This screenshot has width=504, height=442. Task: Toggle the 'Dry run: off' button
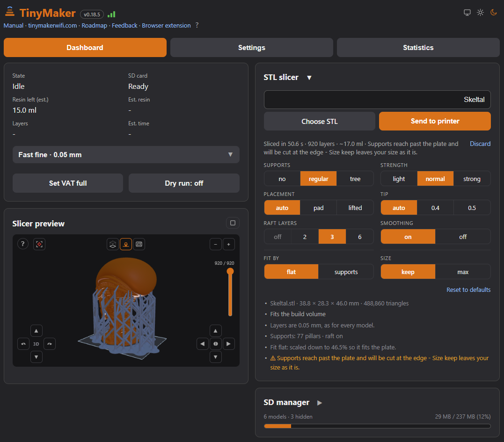click(184, 183)
